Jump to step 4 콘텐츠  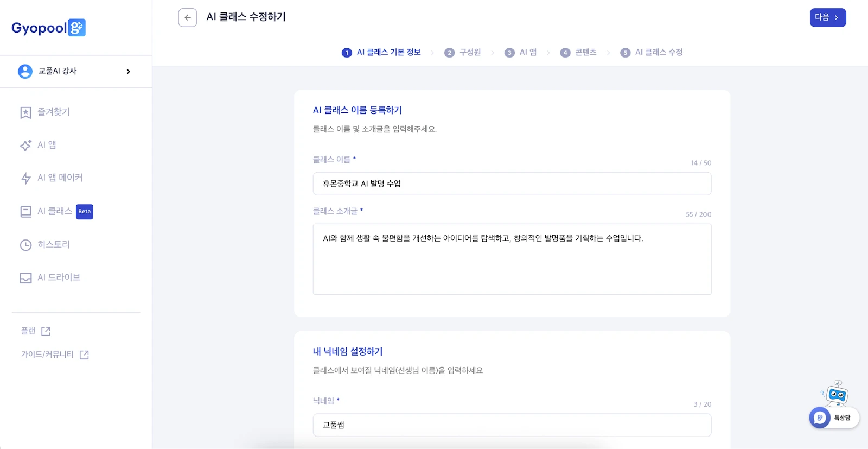click(x=578, y=53)
